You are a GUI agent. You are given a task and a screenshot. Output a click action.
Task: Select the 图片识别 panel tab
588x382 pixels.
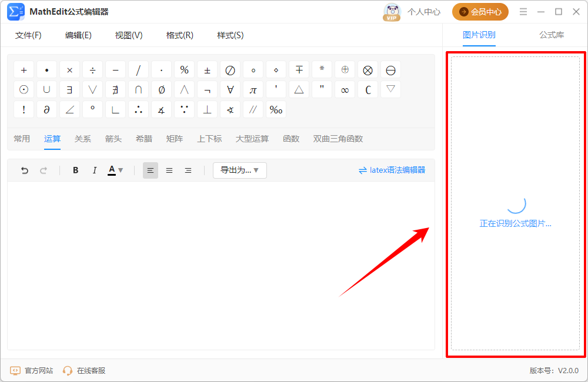(479, 35)
